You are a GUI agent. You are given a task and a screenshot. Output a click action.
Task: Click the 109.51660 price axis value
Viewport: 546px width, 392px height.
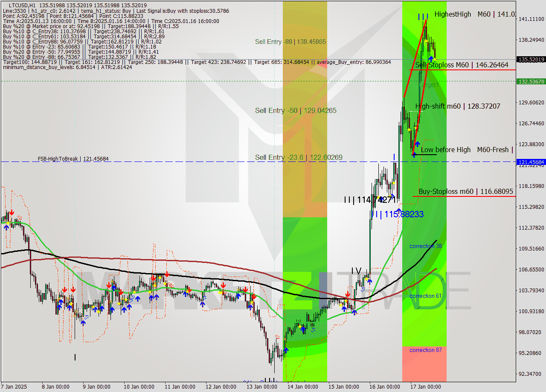click(531, 248)
